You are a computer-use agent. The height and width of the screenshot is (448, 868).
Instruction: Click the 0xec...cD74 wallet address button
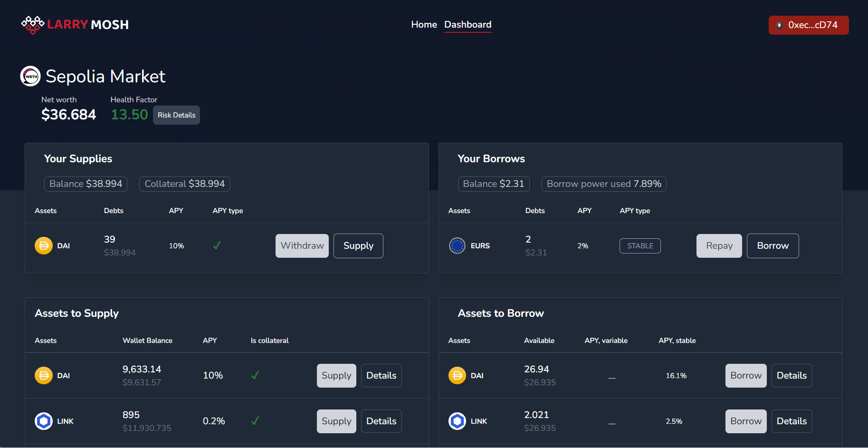(808, 25)
